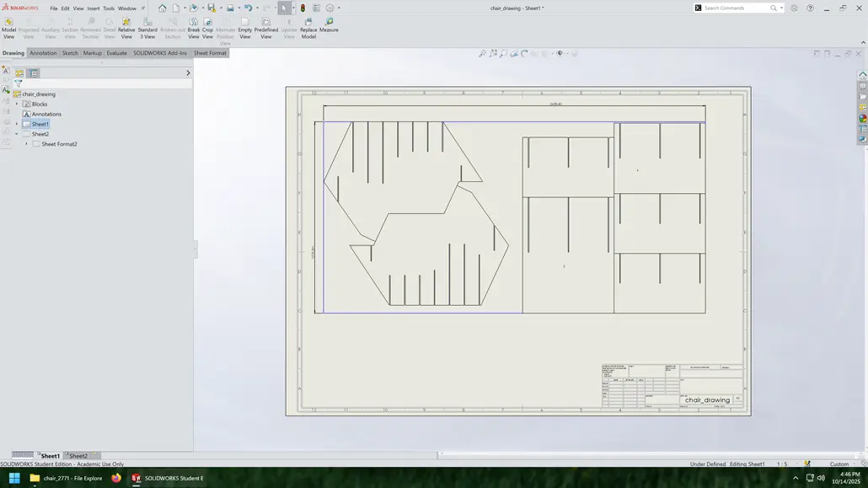Screen dimensions: 868x488
Task: Switch to the Annotation ribbon tab
Action: click(43, 52)
